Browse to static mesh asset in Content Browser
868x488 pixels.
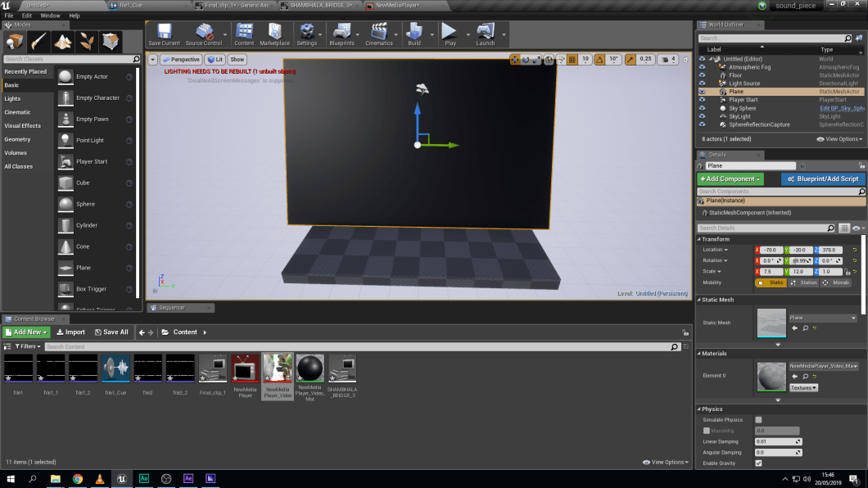[806, 328]
